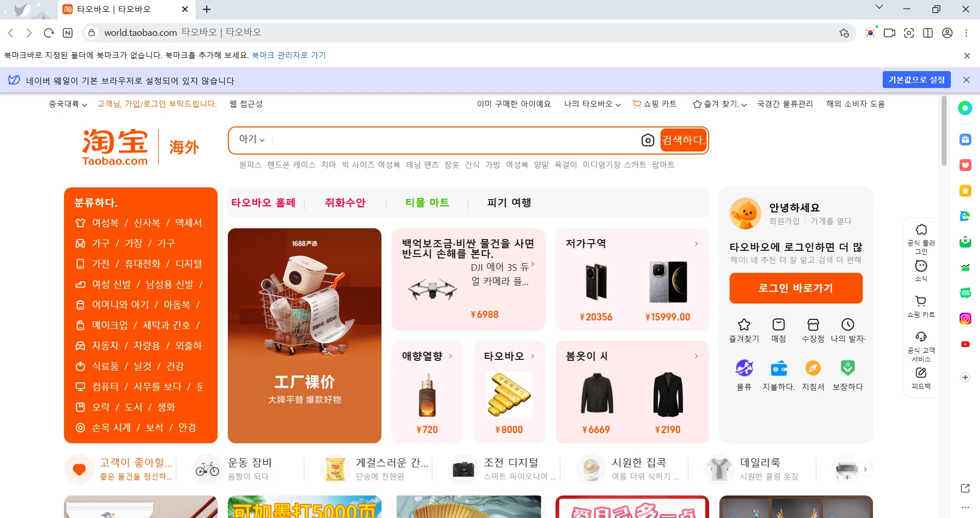This screenshot has width=980, height=518.
Task: Click the 나의 발자취 clock icon
Action: pos(847,325)
